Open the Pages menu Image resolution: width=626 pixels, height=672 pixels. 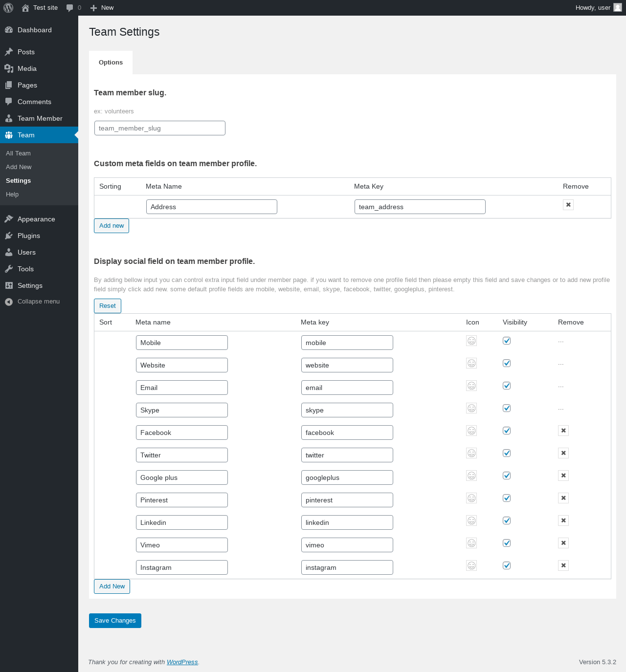click(39, 85)
